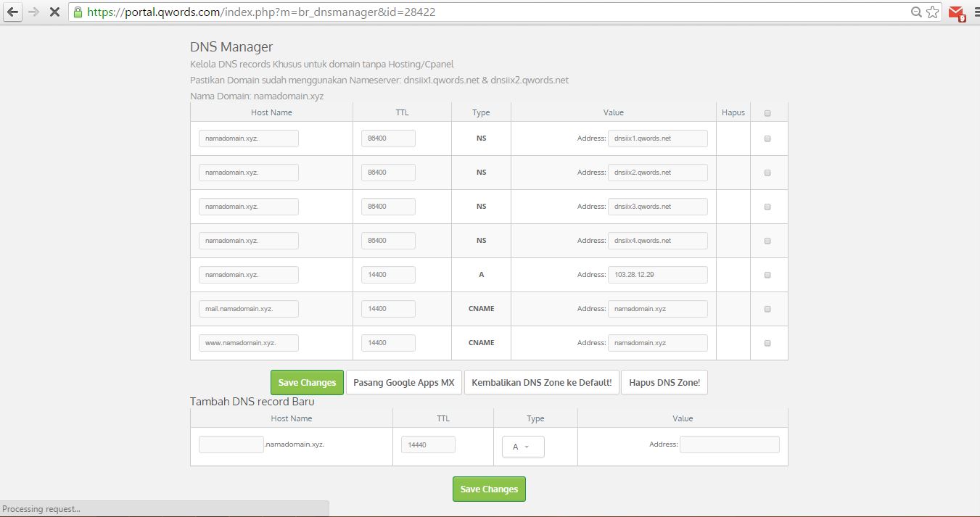980x517 pixels.
Task: Focus the new record Host Name field
Action: click(x=231, y=444)
